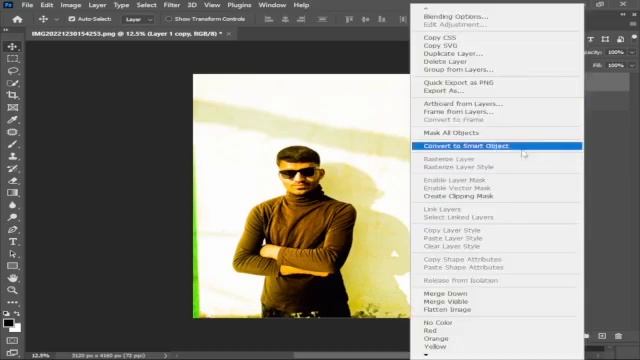
Task: Click the create new layer icon
Action: pos(602,336)
